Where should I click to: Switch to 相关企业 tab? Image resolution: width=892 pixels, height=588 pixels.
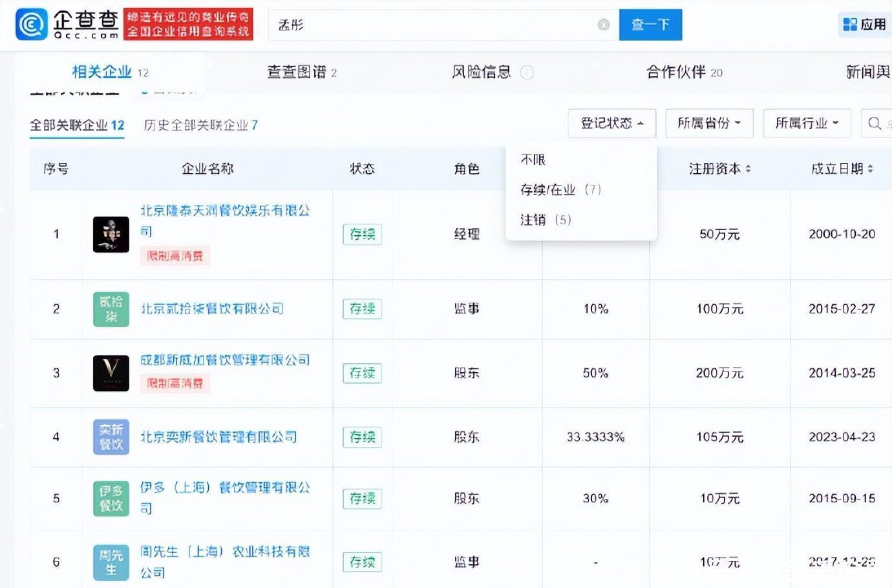tap(110, 72)
